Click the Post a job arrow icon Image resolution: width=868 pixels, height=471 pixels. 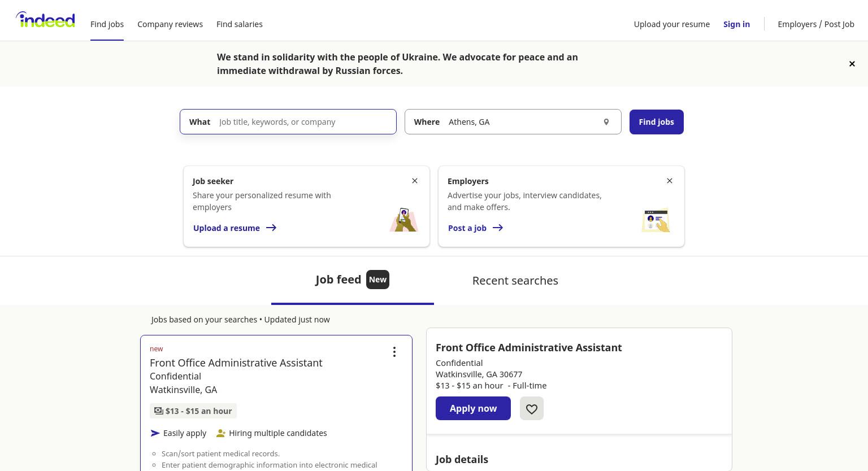click(498, 228)
